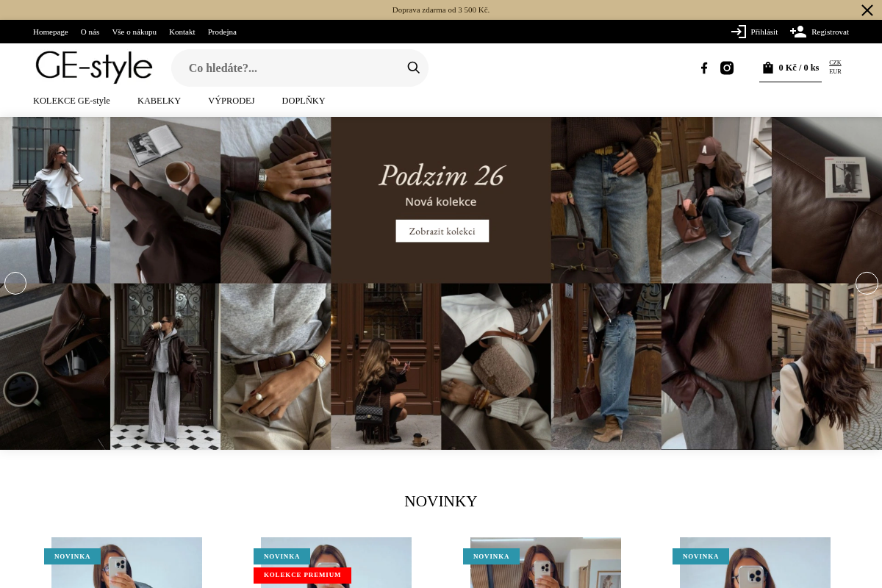
Task: Open the O nás page
Action: (x=90, y=32)
